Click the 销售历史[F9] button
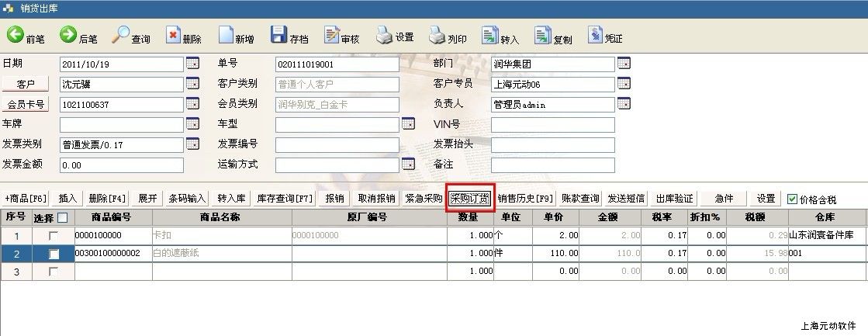This screenshot has width=868, height=336. tap(526, 199)
